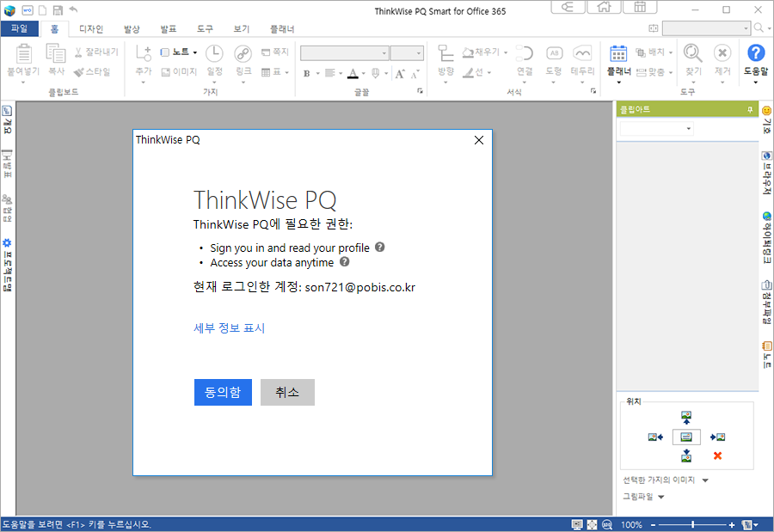Show help for 'Sign you in and read your profile'
774x532 pixels.
tap(379, 247)
